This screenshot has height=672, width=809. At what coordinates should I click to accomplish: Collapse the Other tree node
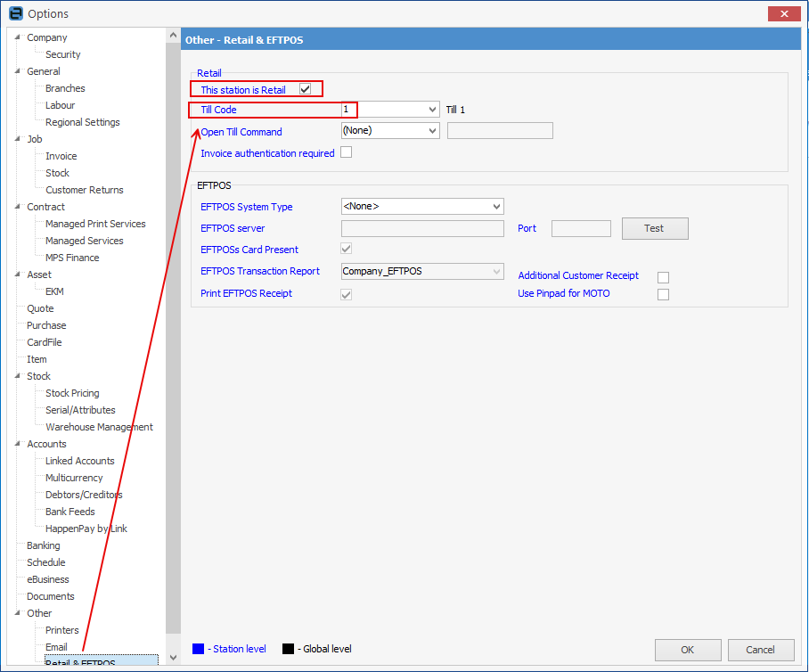click(x=17, y=613)
